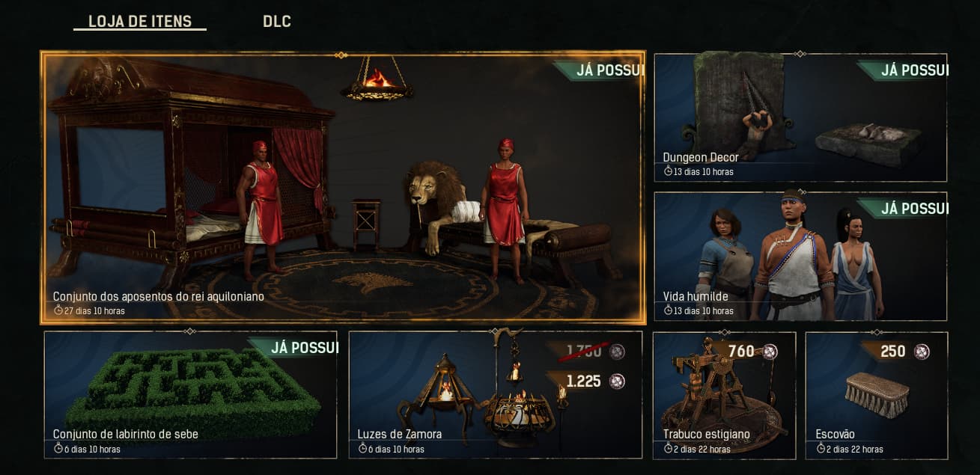Screen dimensions: 980x475
Task: Open the Luzes de Zamora offer
Action: click(496, 395)
